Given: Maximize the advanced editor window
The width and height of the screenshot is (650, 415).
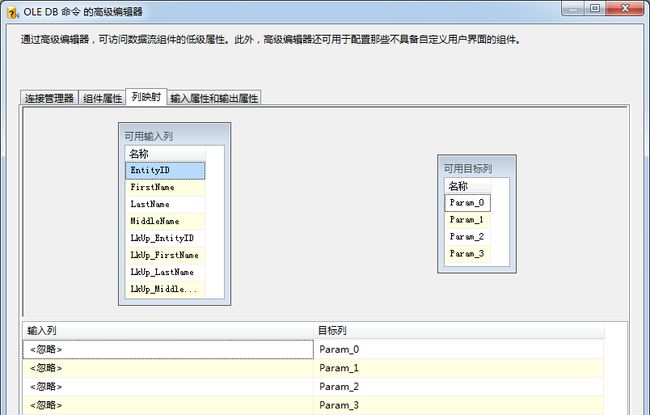Looking at the screenshot, I should point(595,8).
